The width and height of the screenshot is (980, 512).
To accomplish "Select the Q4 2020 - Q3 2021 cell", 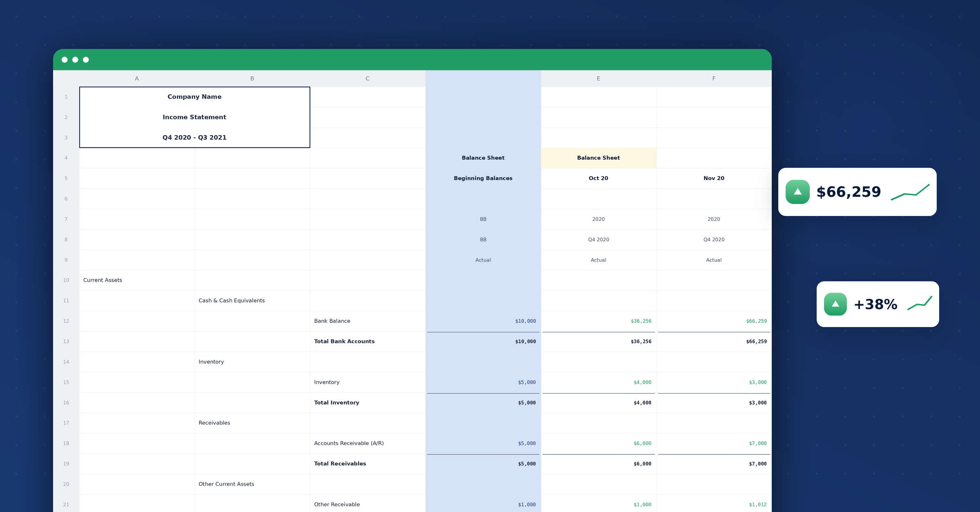I will click(x=195, y=138).
